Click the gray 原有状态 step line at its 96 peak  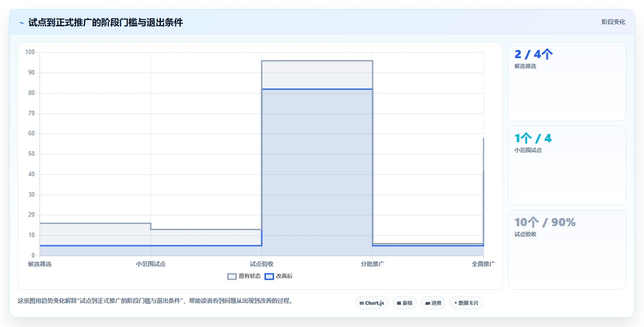(317, 60)
